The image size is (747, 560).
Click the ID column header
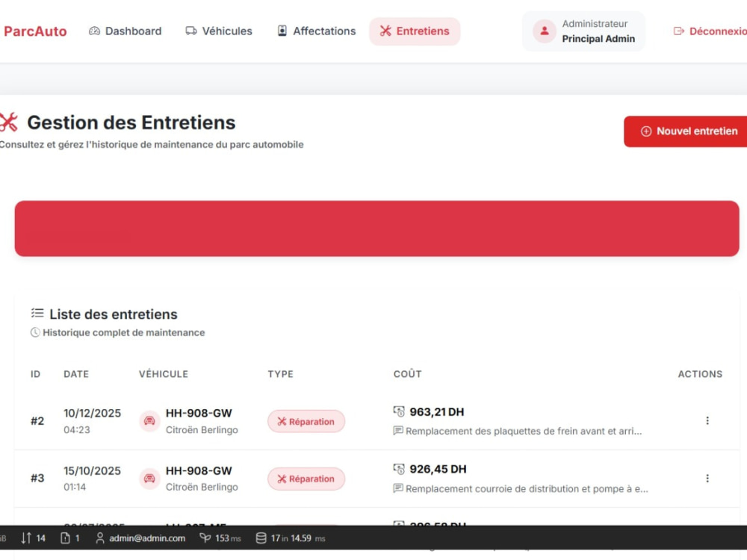[35, 374]
